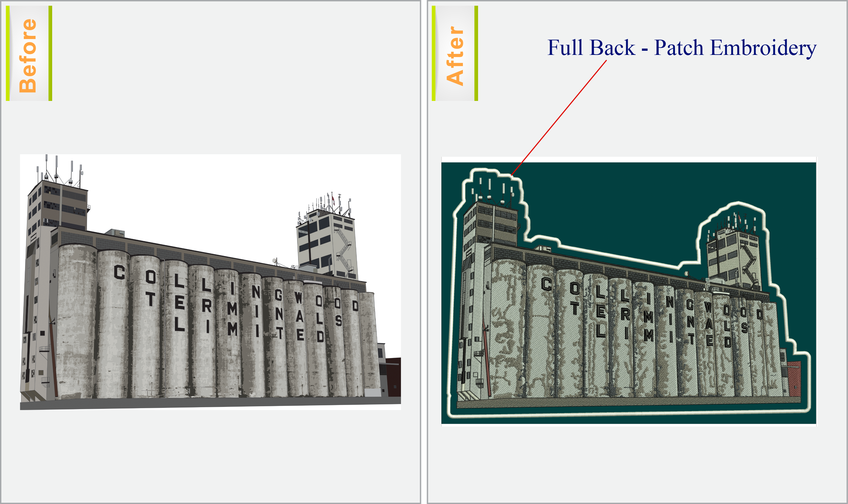Select the embroidered patch preview image
Image resolution: width=848 pixels, height=504 pixels.
pyautogui.click(x=629, y=291)
